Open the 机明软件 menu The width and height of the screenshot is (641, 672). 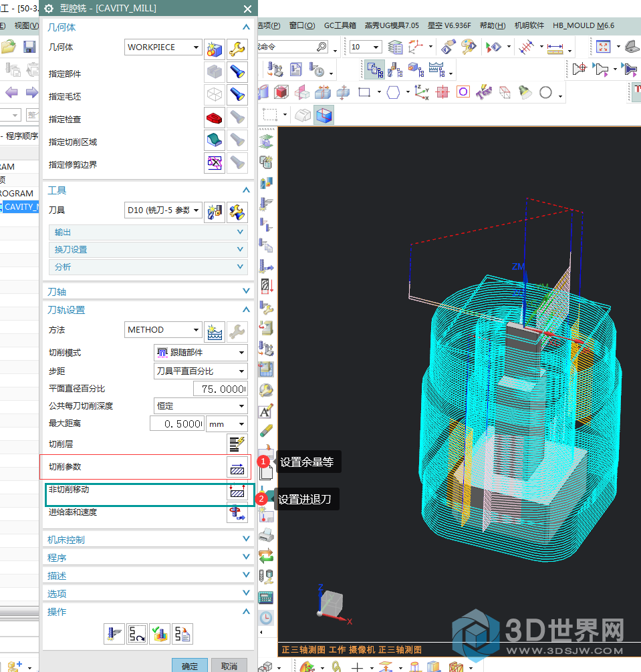[x=529, y=25]
